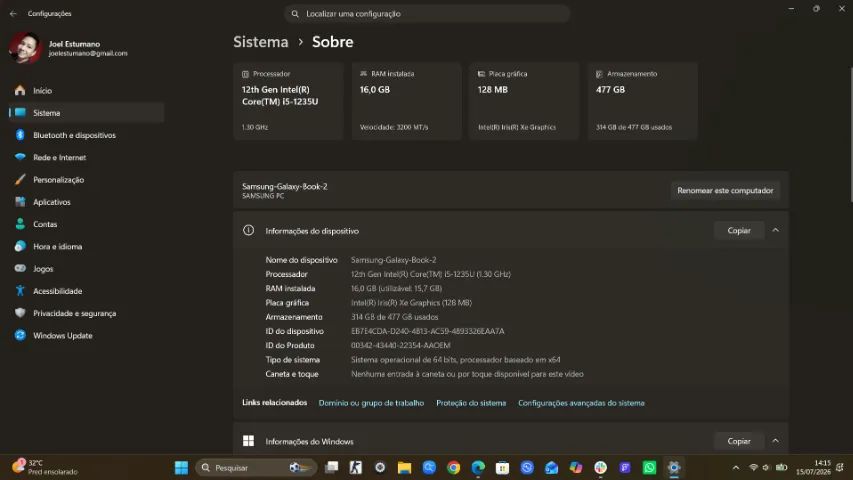Click the Placa gráfica info card
The width and height of the screenshot is (853, 480).
tap(524, 101)
